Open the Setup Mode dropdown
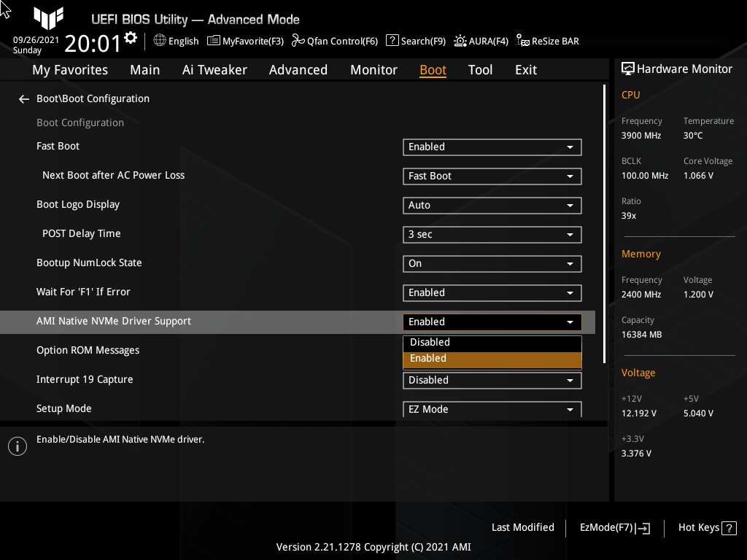The width and height of the screenshot is (747, 560). point(492,409)
